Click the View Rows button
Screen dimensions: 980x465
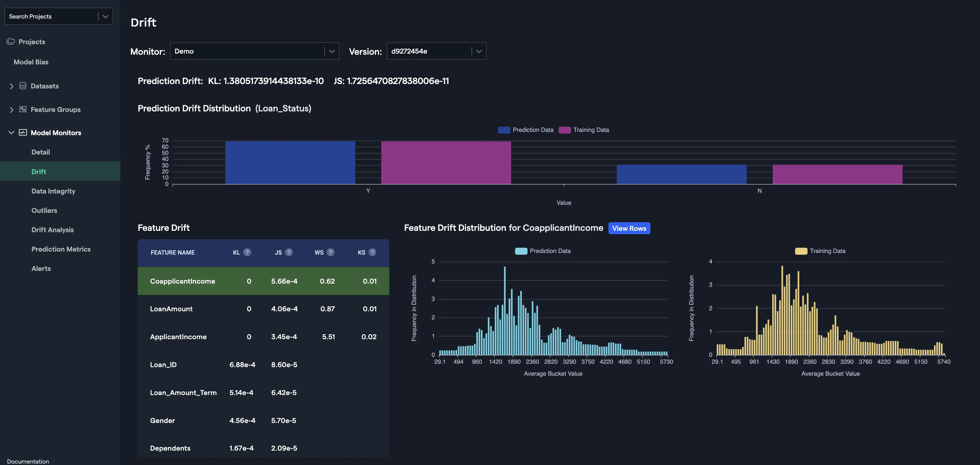(629, 228)
